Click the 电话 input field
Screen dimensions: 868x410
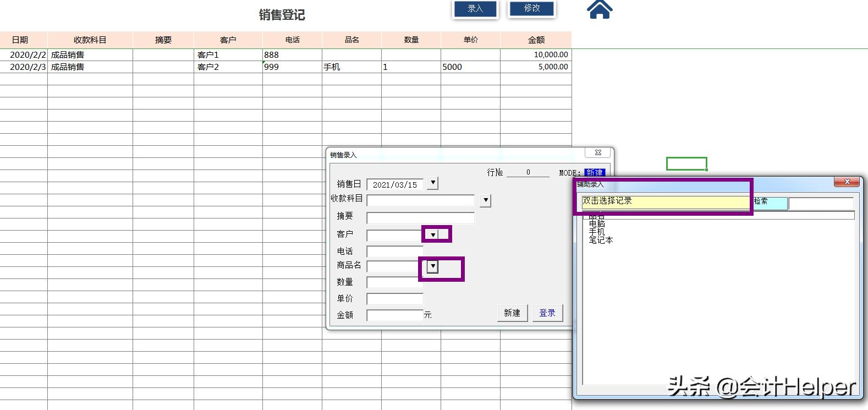(x=395, y=252)
